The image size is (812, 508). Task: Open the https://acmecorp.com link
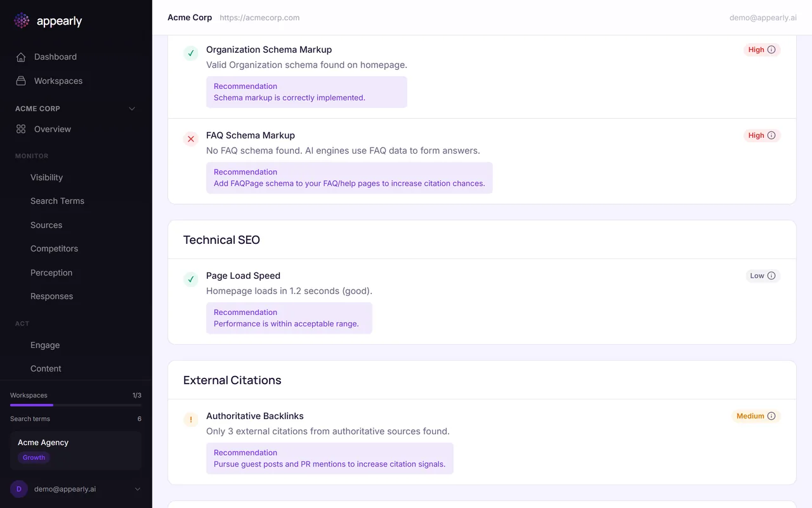pos(259,18)
